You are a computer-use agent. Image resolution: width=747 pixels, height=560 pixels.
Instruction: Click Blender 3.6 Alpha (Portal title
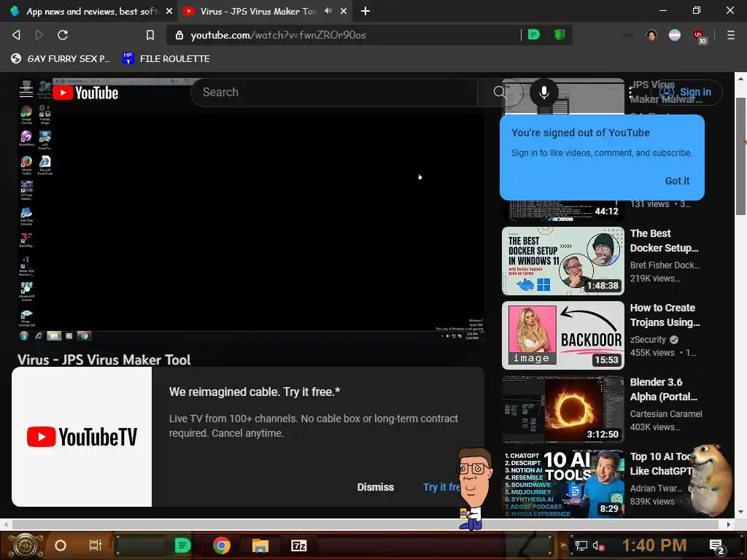point(664,389)
